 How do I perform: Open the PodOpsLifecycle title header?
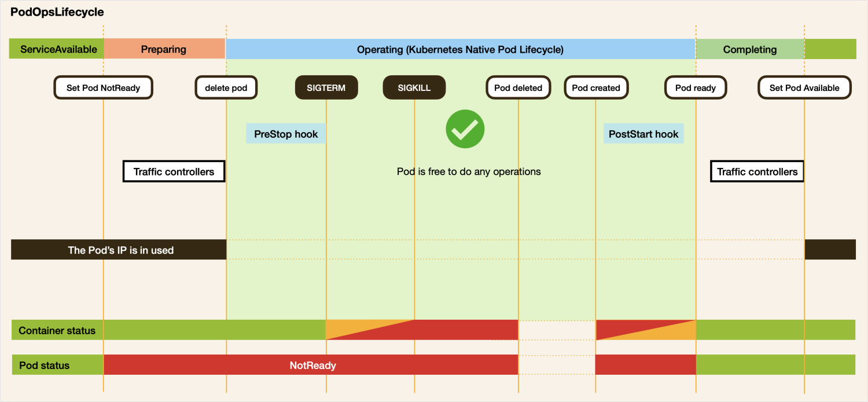coord(56,12)
